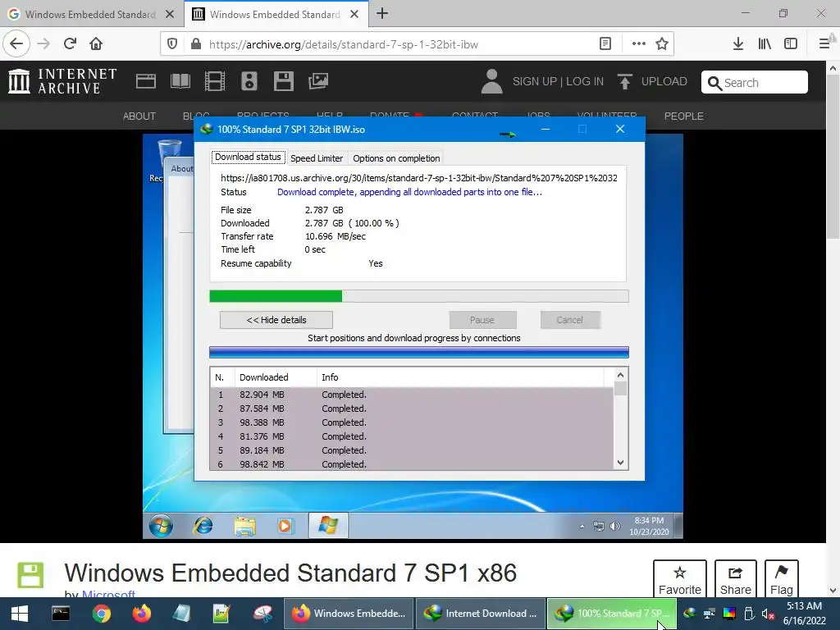Click the Internet Archive search field
Viewport: 840px width, 630px height.
point(755,83)
